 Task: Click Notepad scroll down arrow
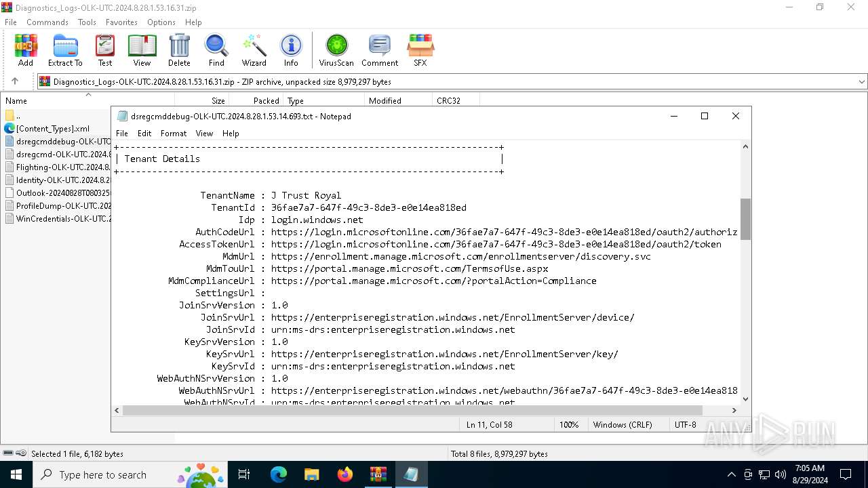[745, 399]
